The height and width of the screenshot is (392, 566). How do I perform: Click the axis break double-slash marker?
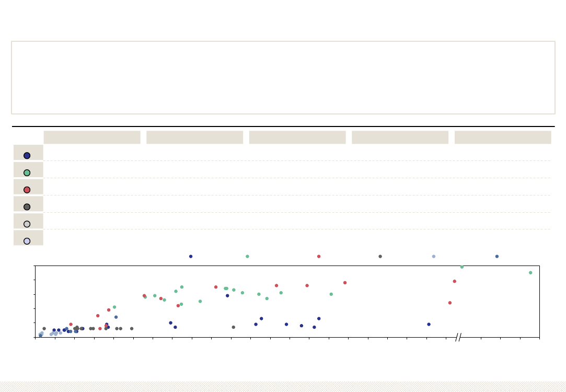click(458, 337)
